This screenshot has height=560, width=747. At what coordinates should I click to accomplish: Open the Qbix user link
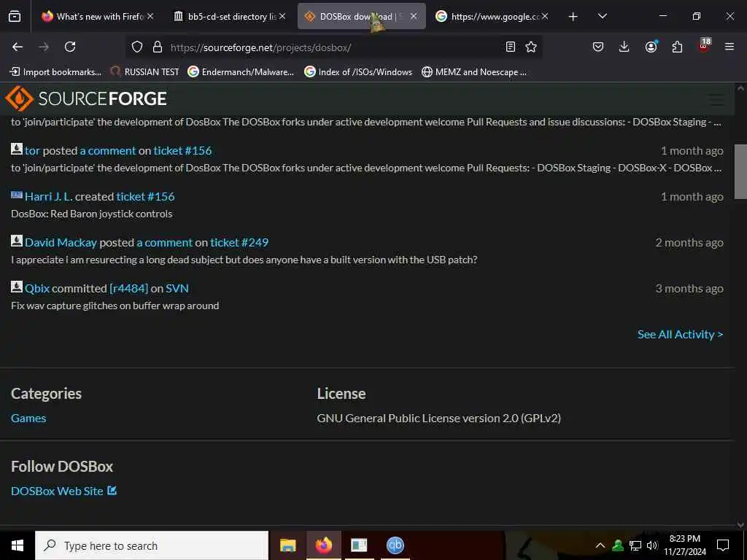(37, 289)
